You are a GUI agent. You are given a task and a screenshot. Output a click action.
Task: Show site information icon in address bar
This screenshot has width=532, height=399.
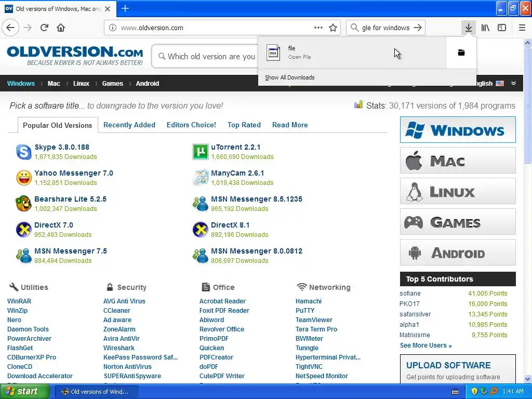[113, 28]
